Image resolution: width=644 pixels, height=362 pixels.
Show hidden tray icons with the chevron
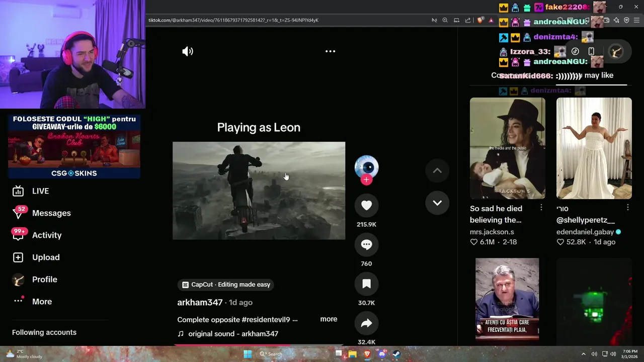point(584,354)
